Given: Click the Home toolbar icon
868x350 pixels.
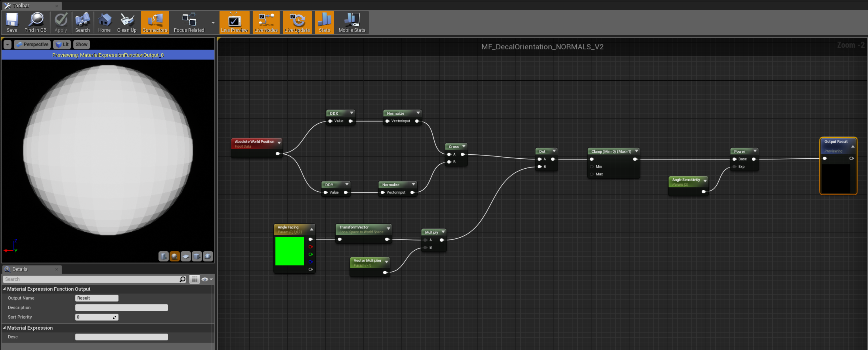Looking at the screenshot, I should 104,22.
